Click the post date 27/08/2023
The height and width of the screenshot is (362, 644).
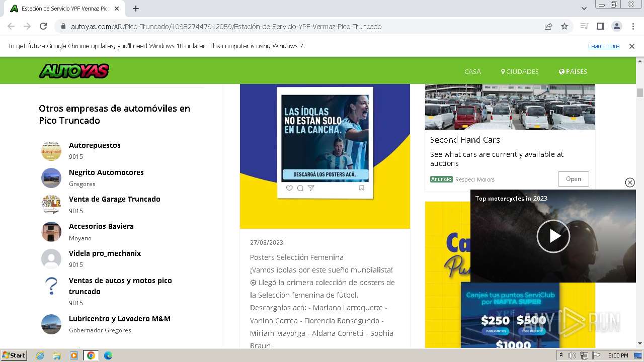click(267, 242)
